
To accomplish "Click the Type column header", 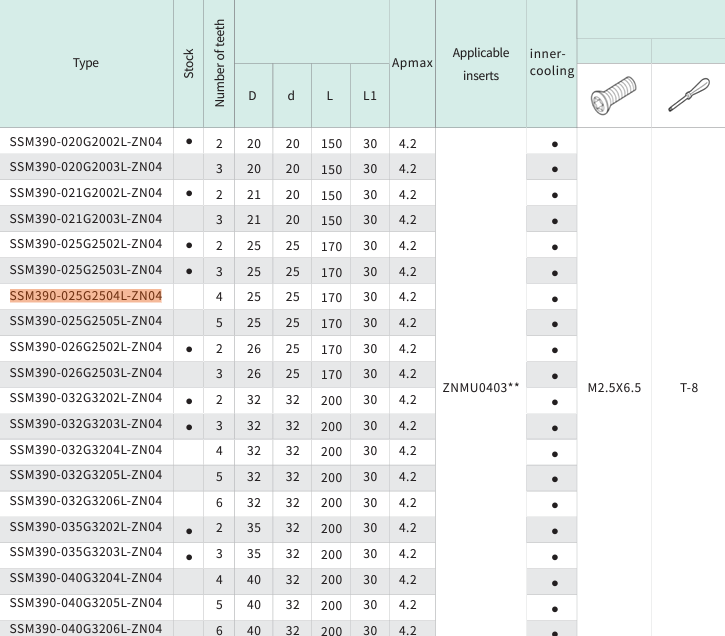I will (x=86, y=63).
